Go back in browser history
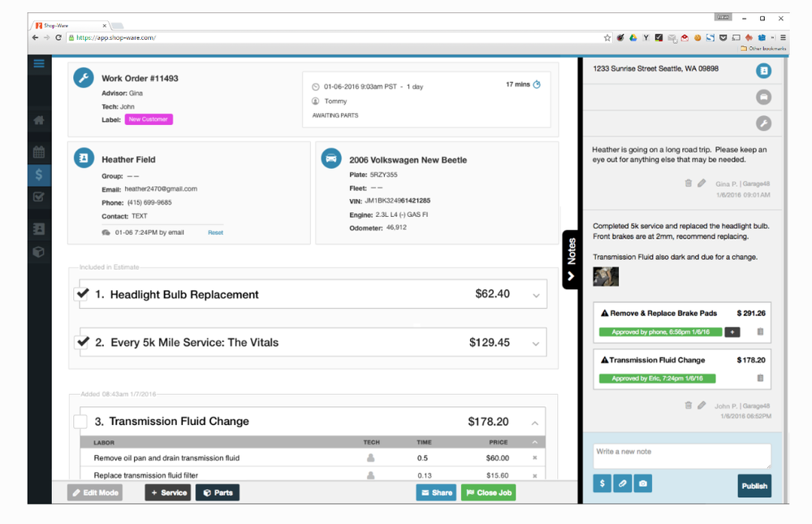Screen dimensions: 812x524 35,37
